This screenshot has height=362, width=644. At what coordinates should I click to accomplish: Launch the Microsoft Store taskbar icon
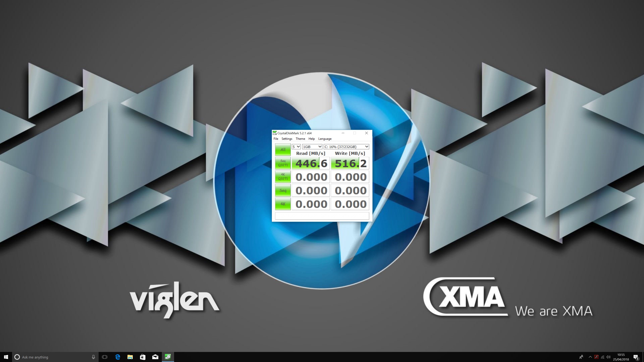tap(143, 357)
